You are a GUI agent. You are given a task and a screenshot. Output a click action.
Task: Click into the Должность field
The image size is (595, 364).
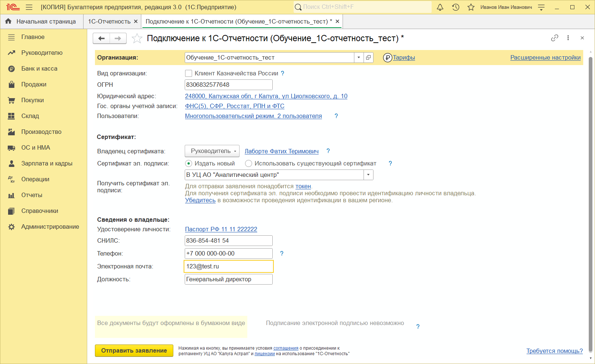click(x=229, y=279)
